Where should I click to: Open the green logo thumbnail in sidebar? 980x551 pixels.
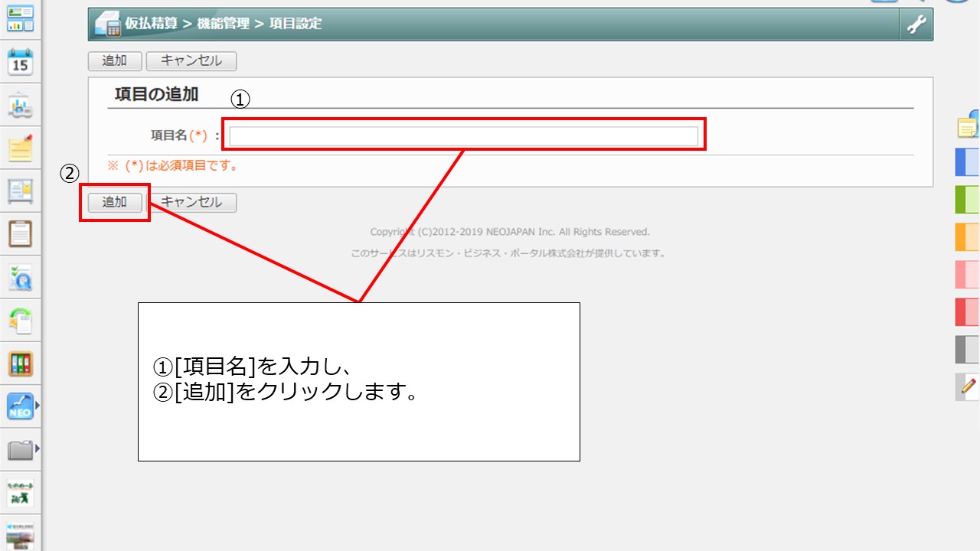click(x=21, y=493)
